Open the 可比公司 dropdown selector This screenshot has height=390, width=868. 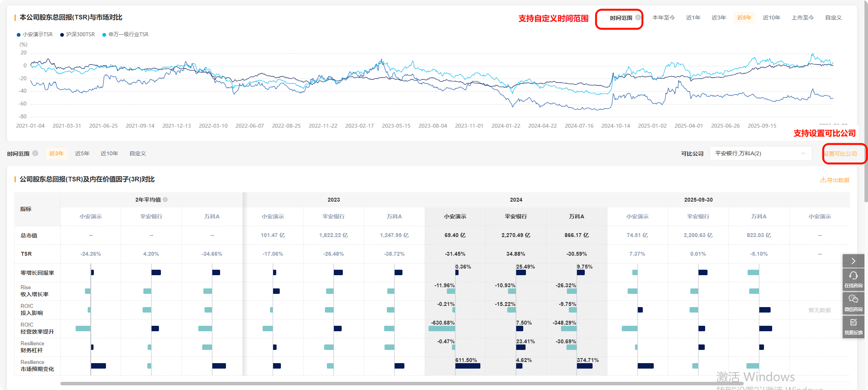pyautogui.click(x=760, y=153)
